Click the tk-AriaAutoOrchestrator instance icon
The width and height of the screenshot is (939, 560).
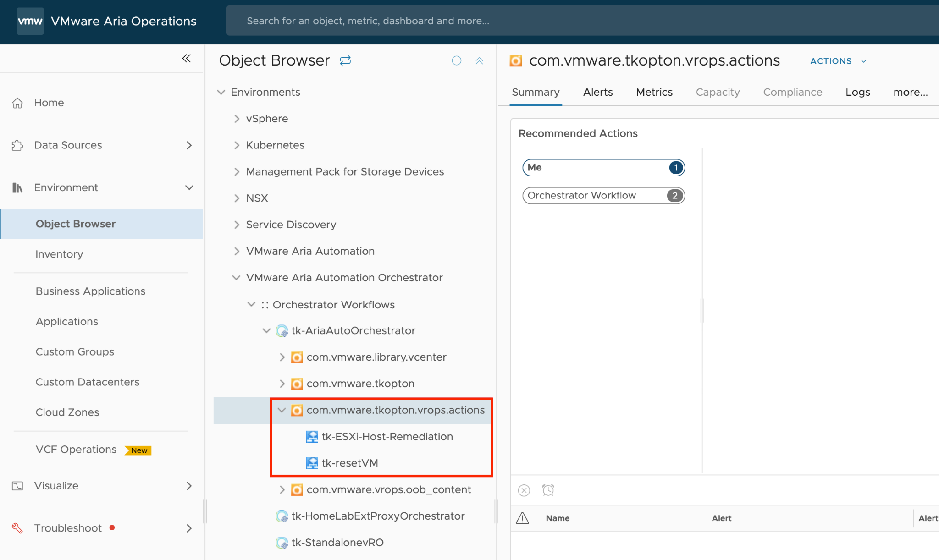tap(282, 331)
